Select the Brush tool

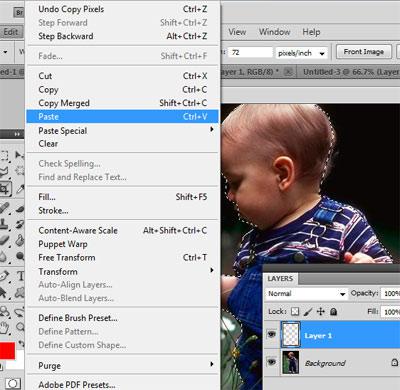[x=19, y=209]
